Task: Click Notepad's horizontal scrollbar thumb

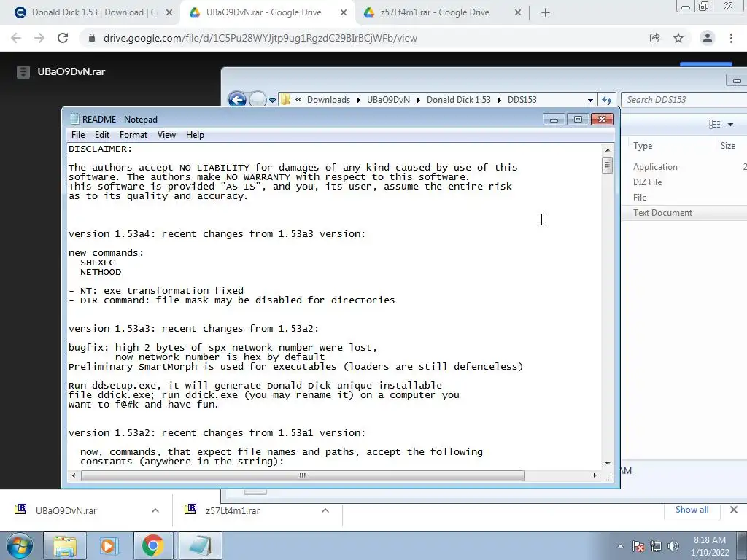Action: point(303,475)
